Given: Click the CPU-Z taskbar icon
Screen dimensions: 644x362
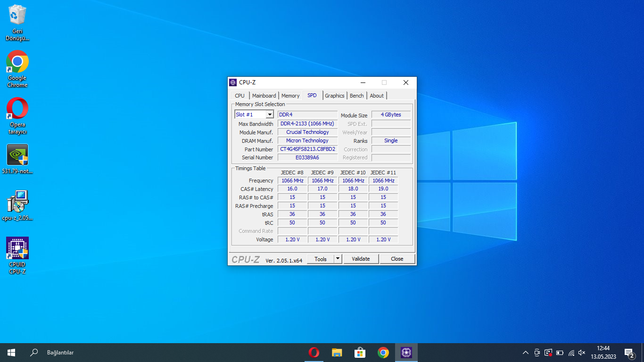Looking at the screenshot, I should click(x=406, y=353).
